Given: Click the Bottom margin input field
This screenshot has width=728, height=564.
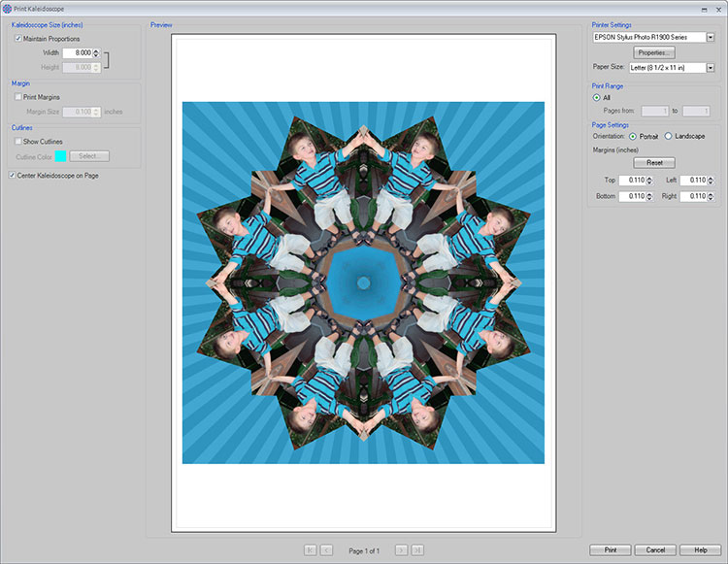Looking at the screenshot, I should coord(632,196).
